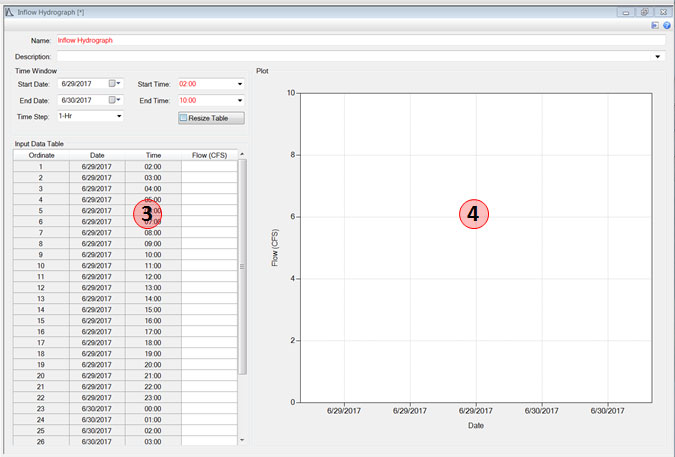Click Flow cell for ordinate 9
The width and height of the screenshot is (675, 457).
tap(209, 255)
